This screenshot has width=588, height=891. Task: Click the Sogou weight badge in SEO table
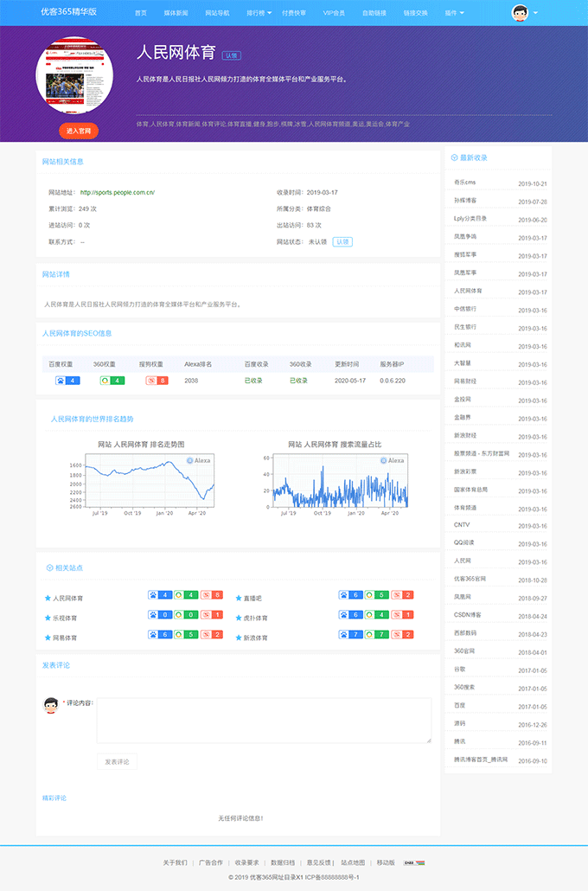(x=157, y=381)
